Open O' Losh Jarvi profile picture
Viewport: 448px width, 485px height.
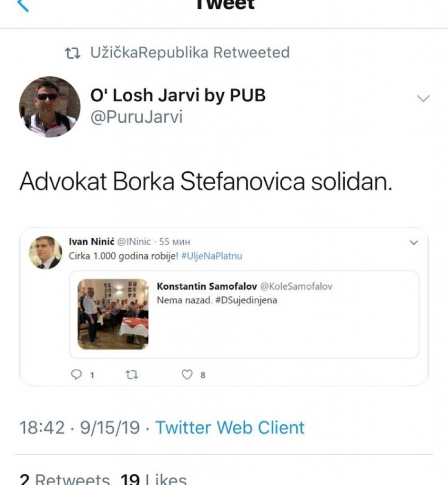coord(49,107)
